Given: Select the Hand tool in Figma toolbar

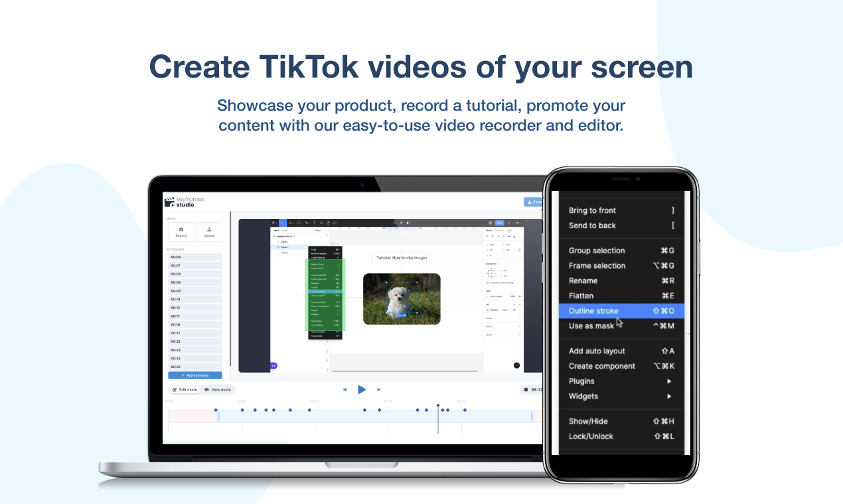Looking at the screenshot, I should click(328, 223).
